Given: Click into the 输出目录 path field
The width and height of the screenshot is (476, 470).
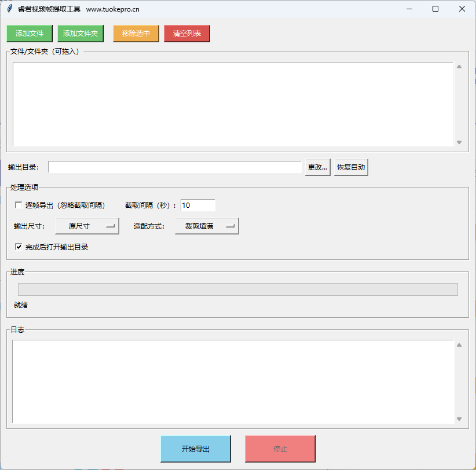Looking at the screenshot, I should pyautogui.click(x=174, y=167).
